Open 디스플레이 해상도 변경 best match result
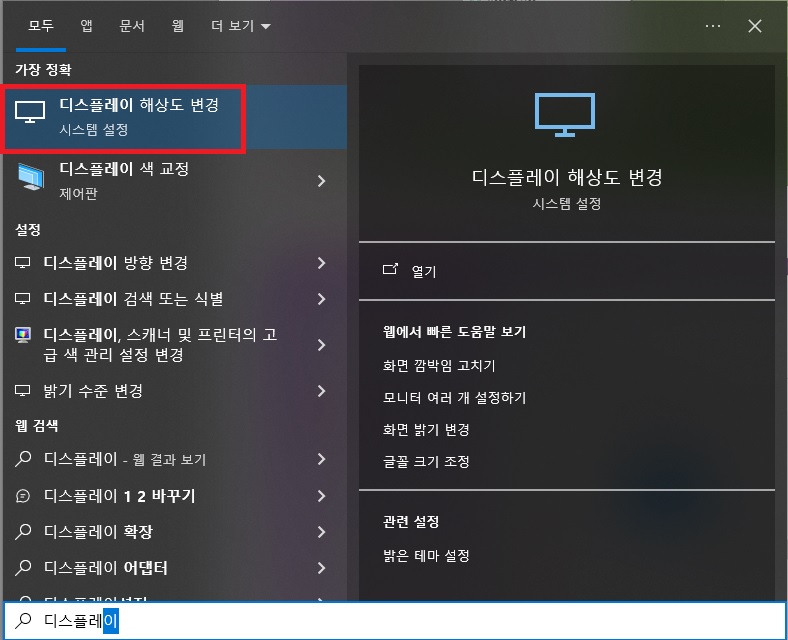 pos(174,118)
